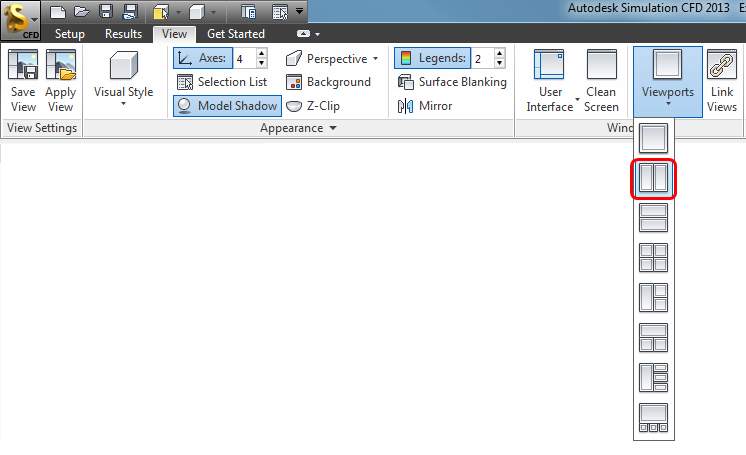Collapse the Viewports dropdown button
Screen dimensions: 746x455
(x=667, y=81)
